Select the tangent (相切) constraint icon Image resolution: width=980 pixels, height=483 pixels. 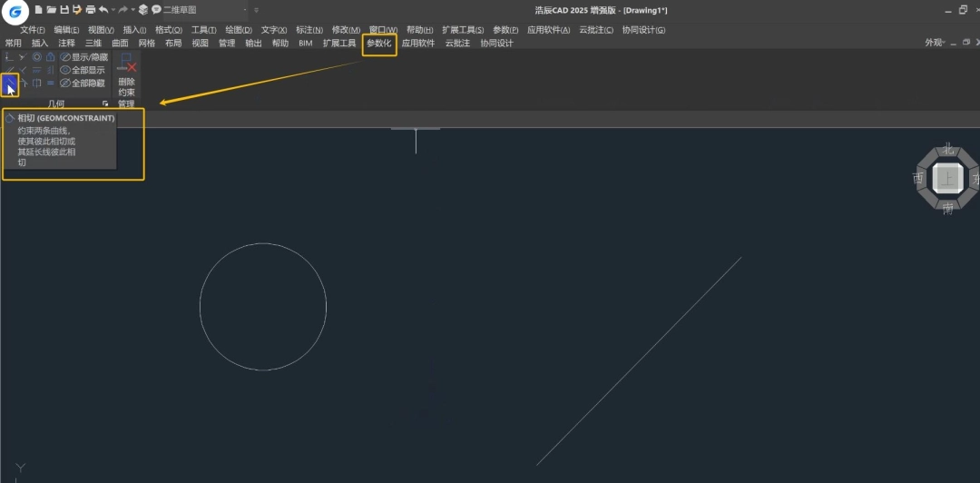pyautogui.click(x=9, y=84)
